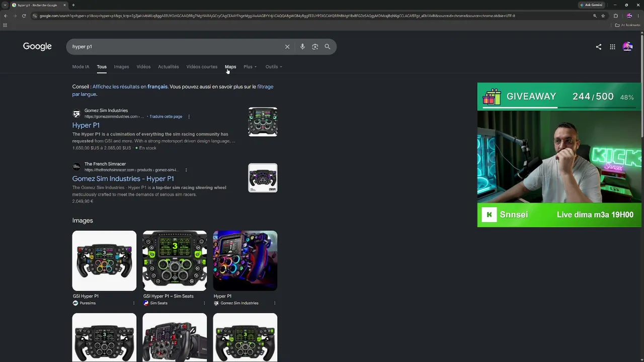Open the Gomez Sim Industries Hyper P1 image

[x=245, y=260]
